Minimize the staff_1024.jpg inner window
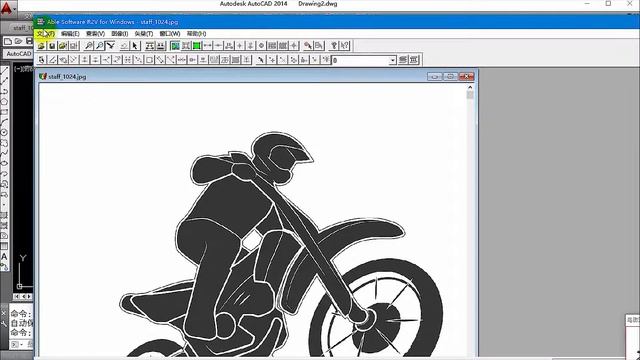This screenshot has width=640, height=360. coord(435,76)
